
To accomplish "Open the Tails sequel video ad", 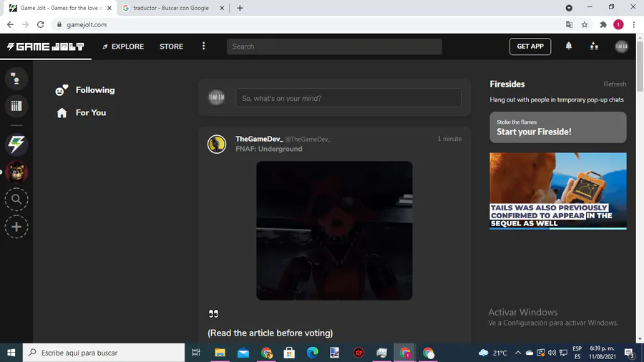I will click(x=557, y=191).
